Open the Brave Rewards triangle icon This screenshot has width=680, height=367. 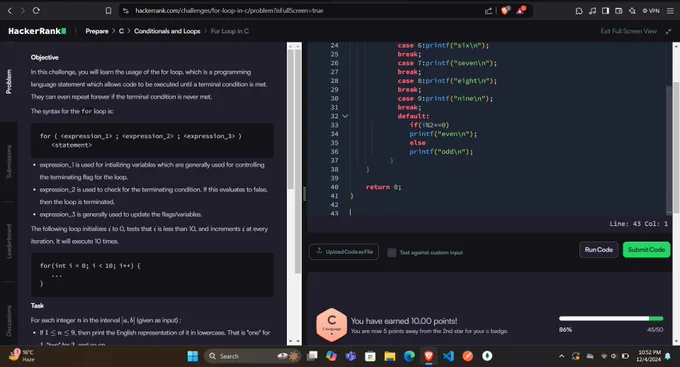pos(520,10)
